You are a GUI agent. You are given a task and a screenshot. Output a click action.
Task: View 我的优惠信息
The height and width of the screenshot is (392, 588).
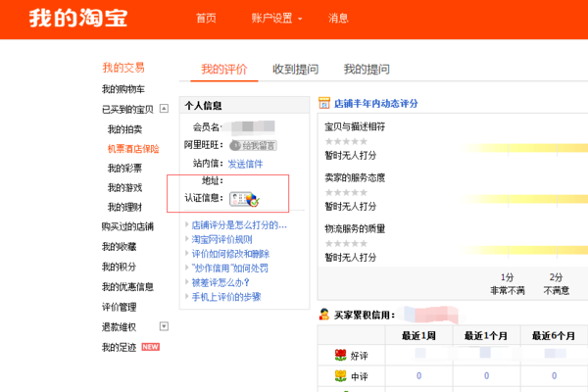(127, 287)
